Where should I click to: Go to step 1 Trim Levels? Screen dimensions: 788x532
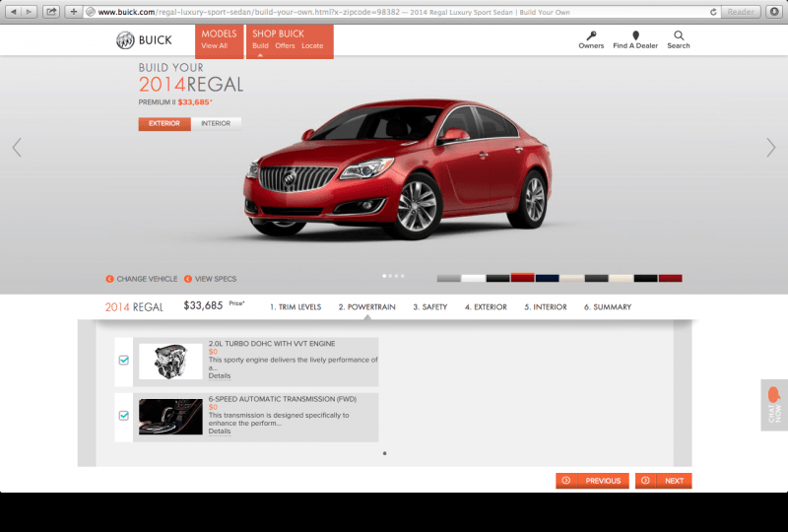pyautogui.click(x=295, y=306)
